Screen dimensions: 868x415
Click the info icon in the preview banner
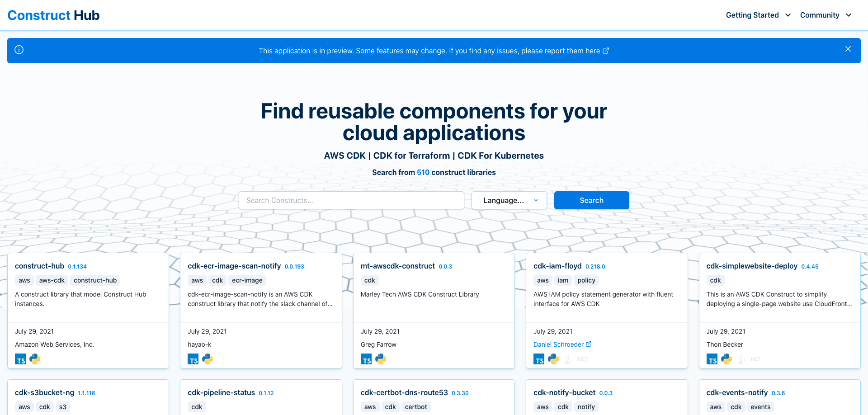[x=19, y=50]
